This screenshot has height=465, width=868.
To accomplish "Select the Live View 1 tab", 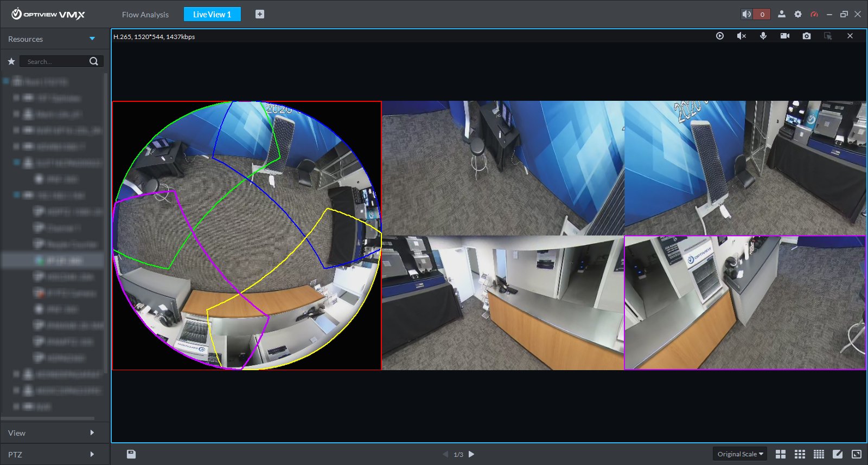I will [x=212, y=15].
